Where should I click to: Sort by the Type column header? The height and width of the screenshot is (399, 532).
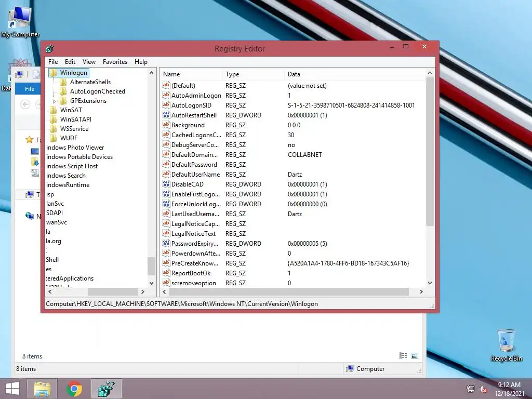pos(254,74)
